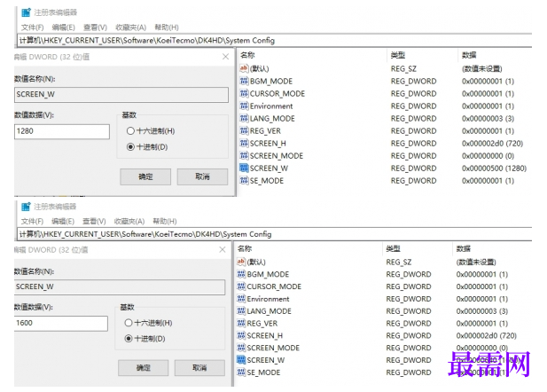Click the 注册表编辑器 app icon in upper window
547x392 pixels.
click(x=27, y=12)
